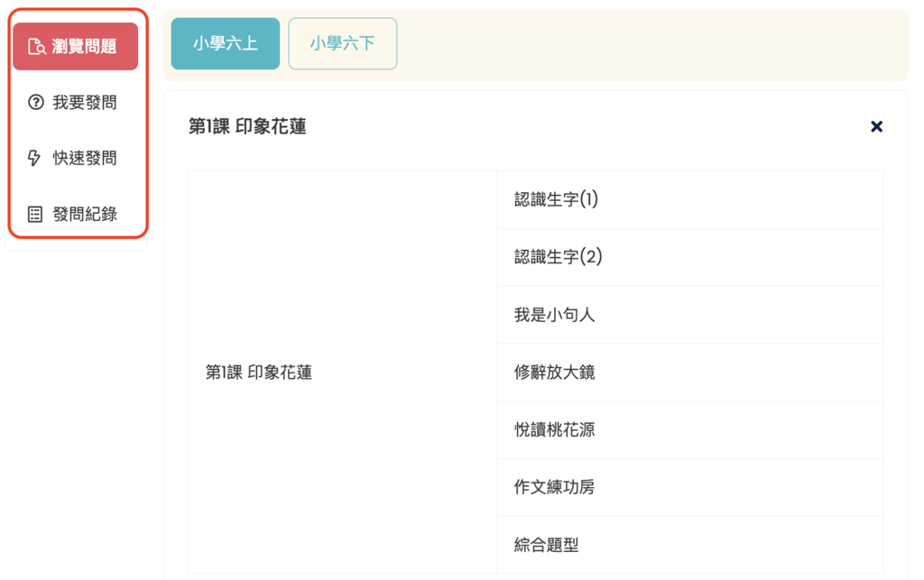Viewport: 924px width, 580px height.
Task: Open the 作文練功房 topic
Action: (x=690, y=488)
